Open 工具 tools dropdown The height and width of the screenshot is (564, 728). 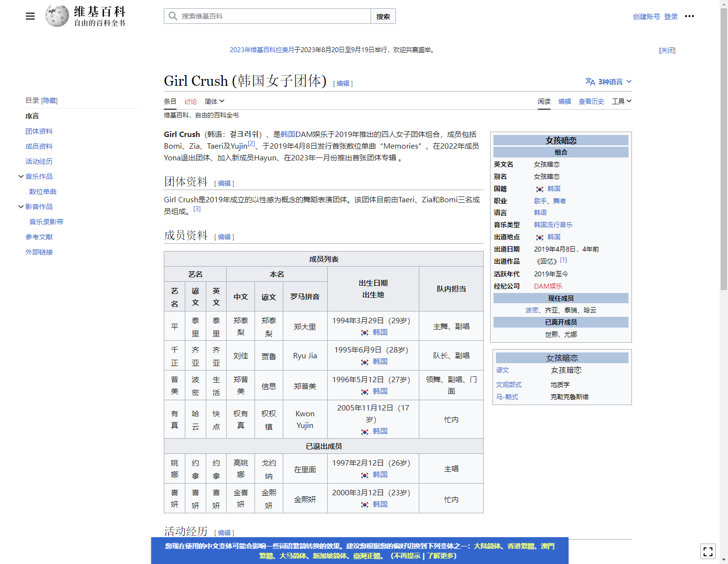[622, 101]
